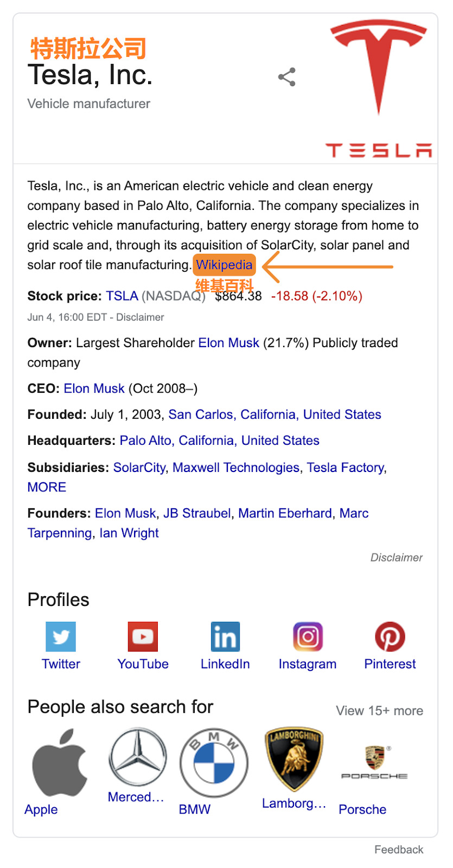The width and height of the screenshot is (453, 868).
Task: Open Tesla's YouTube channel
Action: [143, 637]
